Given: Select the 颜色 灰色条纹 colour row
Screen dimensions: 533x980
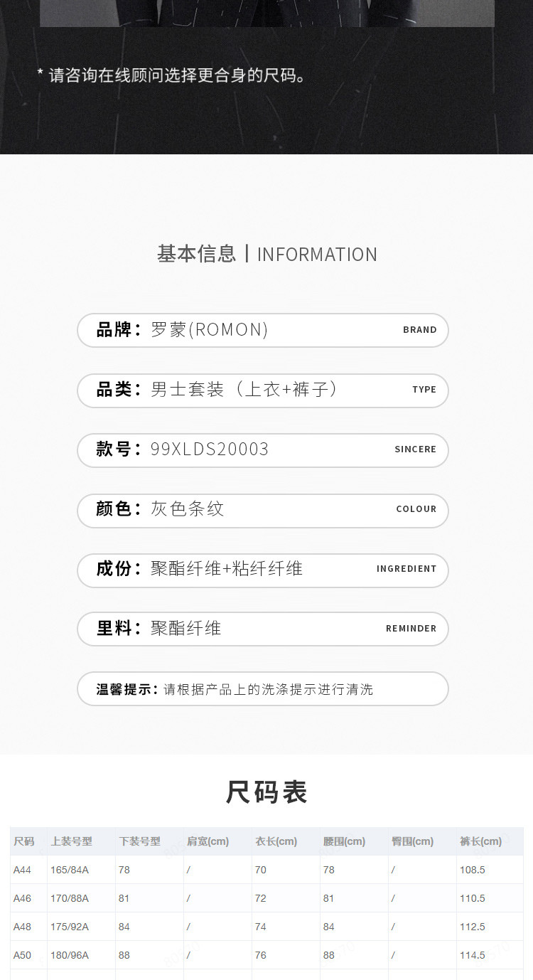Looking at the screenshot, I should click(x=262, y=509).
